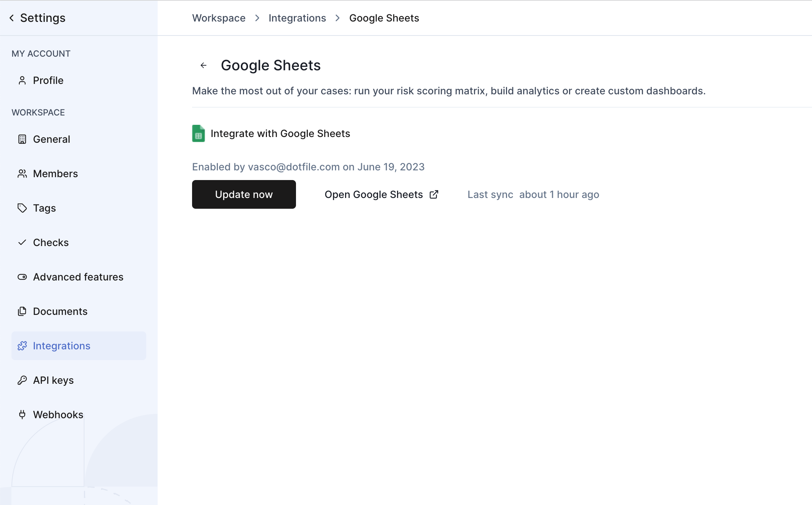Click the General building icon

click(22, 139)
